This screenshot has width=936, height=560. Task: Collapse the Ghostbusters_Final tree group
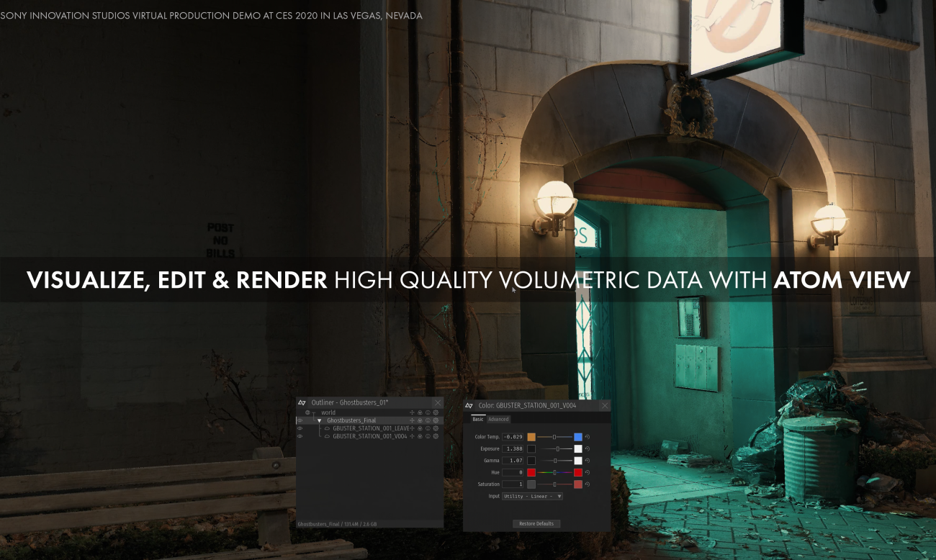[319, 420]
